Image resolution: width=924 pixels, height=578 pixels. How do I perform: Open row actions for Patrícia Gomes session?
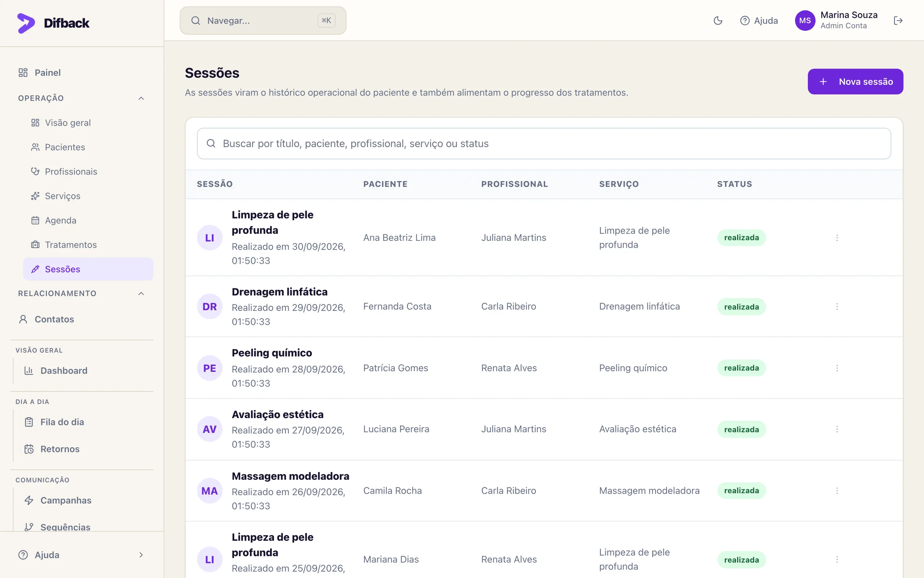[837, 368]
